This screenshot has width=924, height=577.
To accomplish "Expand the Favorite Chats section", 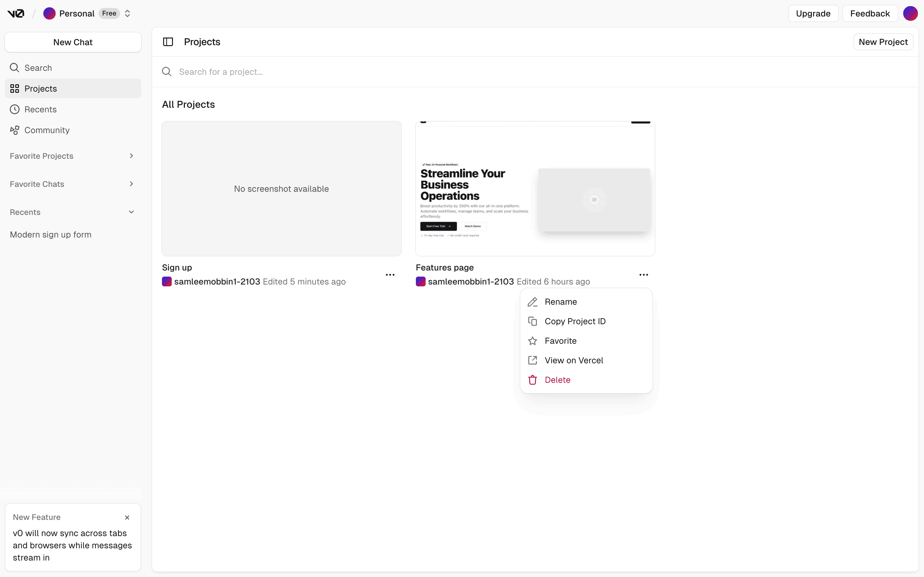I will [x=131, y=184].
